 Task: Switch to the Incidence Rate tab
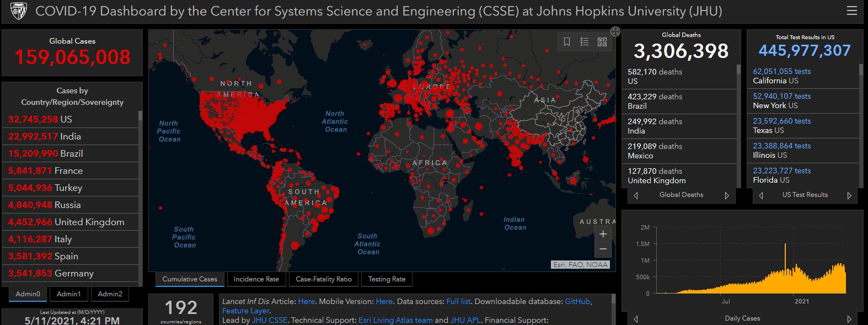click(256, 279)
